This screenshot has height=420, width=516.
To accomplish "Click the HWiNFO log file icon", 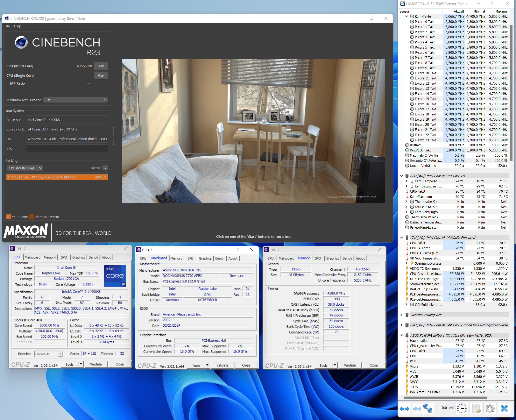I will 476,409.
